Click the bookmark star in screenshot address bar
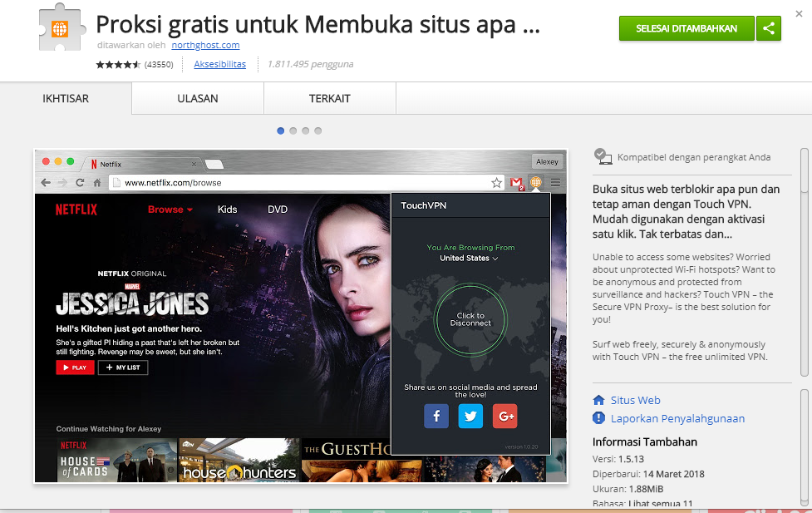 coord(496,182)
